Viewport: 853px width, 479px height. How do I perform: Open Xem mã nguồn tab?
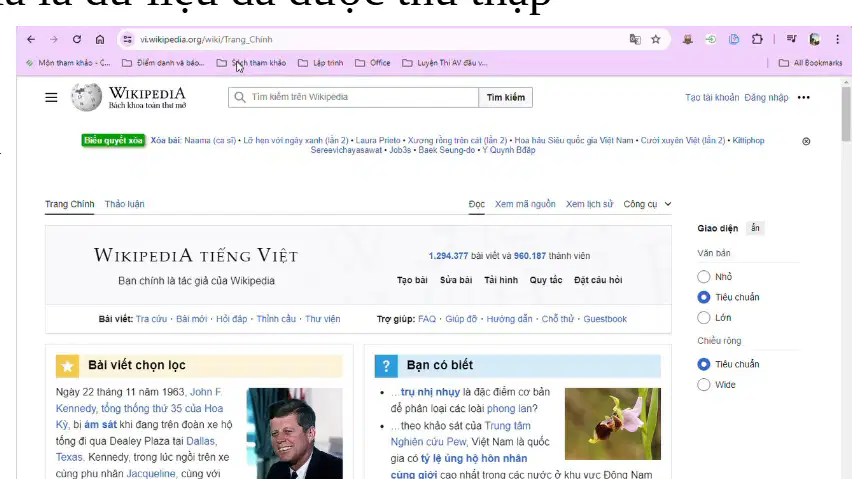tap(525, 204)
